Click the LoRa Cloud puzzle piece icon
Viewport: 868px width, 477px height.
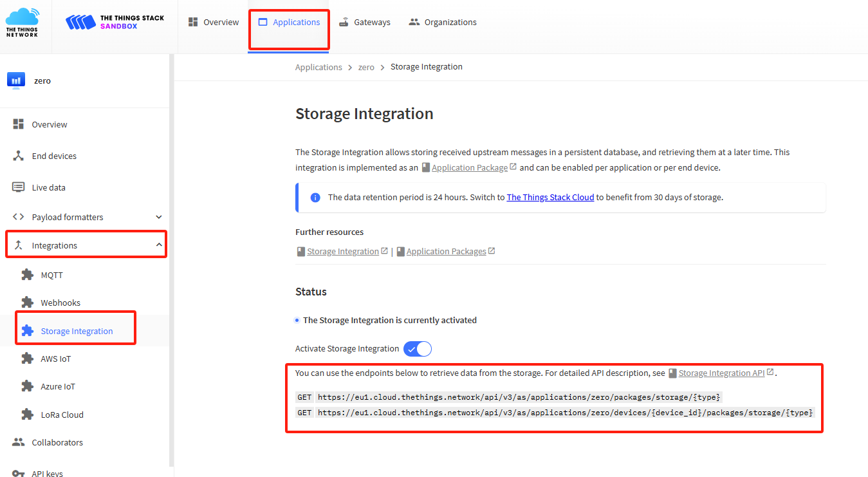point(27,415)
